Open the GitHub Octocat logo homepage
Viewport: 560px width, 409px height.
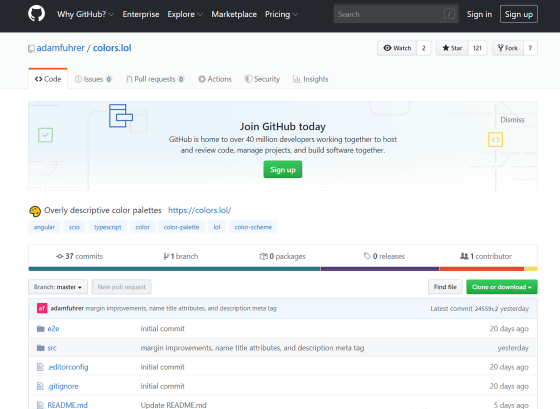coord(36,14)
